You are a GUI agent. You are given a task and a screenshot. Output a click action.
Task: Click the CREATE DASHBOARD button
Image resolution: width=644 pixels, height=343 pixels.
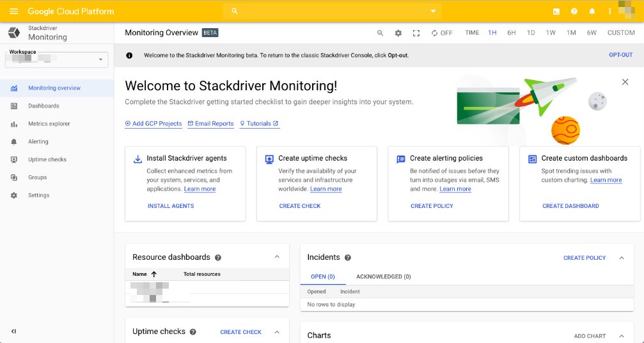[x=570, y=206]
